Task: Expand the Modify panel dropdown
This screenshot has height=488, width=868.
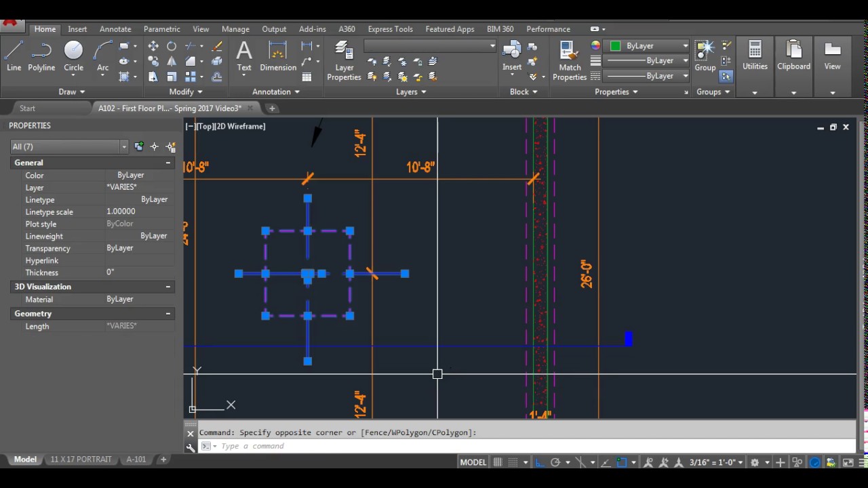Action: [186, 91]
